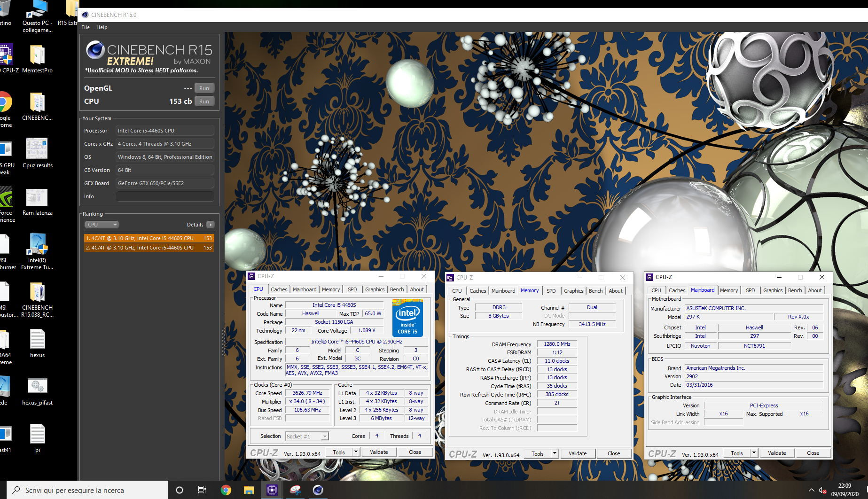Open the CINEBENC... desktop folder
Screen dimensions: 868x499
pos(37,106)
